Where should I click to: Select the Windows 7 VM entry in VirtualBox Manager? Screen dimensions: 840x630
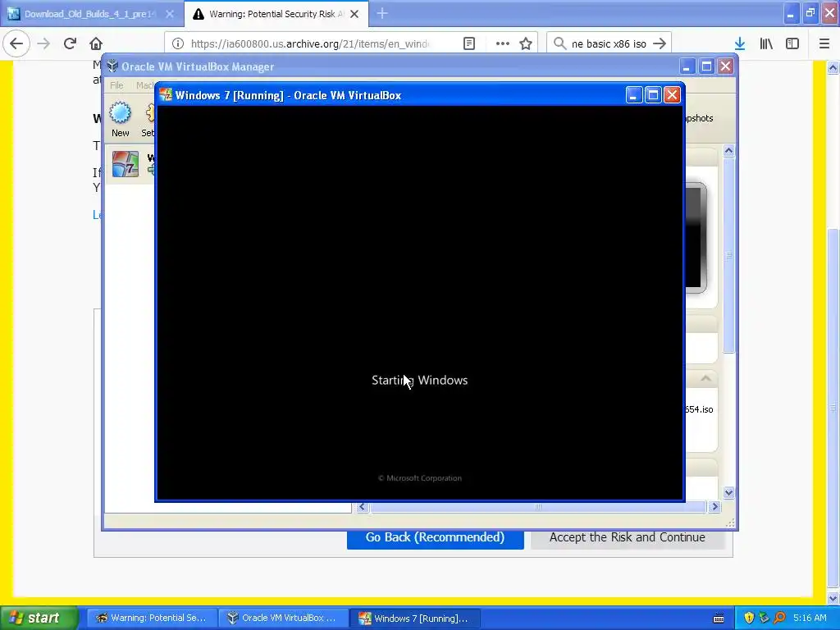pyautogui.click(x=130, y=164)
